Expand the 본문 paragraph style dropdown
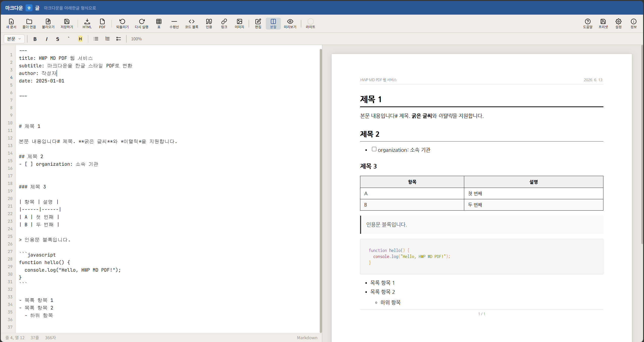 [14, 39]
